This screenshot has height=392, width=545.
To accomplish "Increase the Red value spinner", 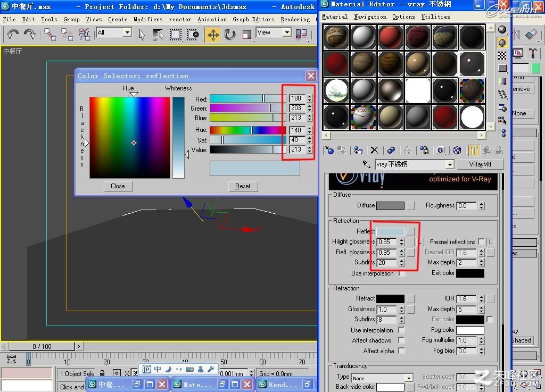I will pyautogui.click(x=309, y=96).
